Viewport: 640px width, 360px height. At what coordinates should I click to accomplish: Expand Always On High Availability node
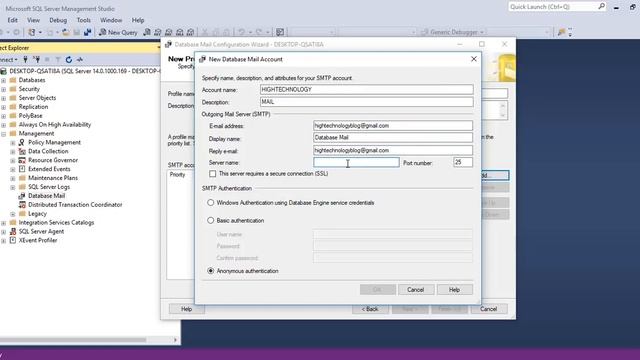tap(4, 125)
